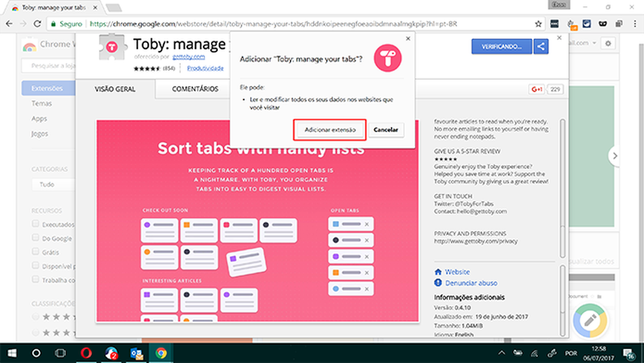Click the dark rectangular extension icon left of toolbar extensions
This screenshot has height=363, width=644.
coord(554,24)
